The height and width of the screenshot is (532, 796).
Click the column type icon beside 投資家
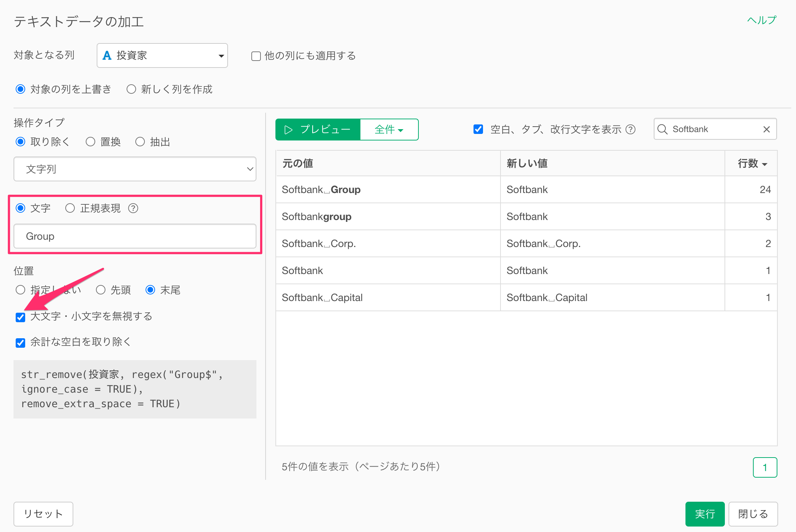tap(107, 55)
